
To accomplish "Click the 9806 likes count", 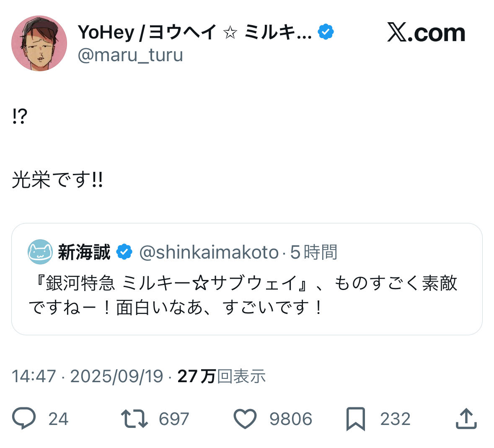I will pos(290,419).
